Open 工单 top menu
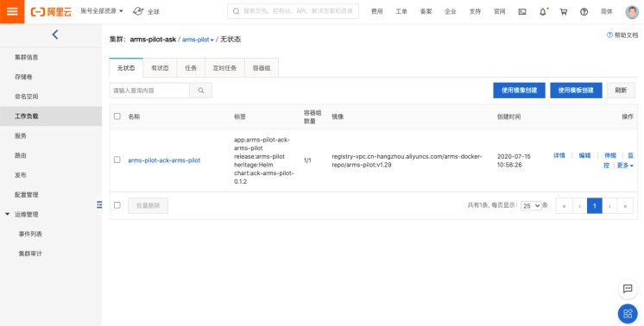The width and height of the screenshot is (644, 326). tap(401, 12)
